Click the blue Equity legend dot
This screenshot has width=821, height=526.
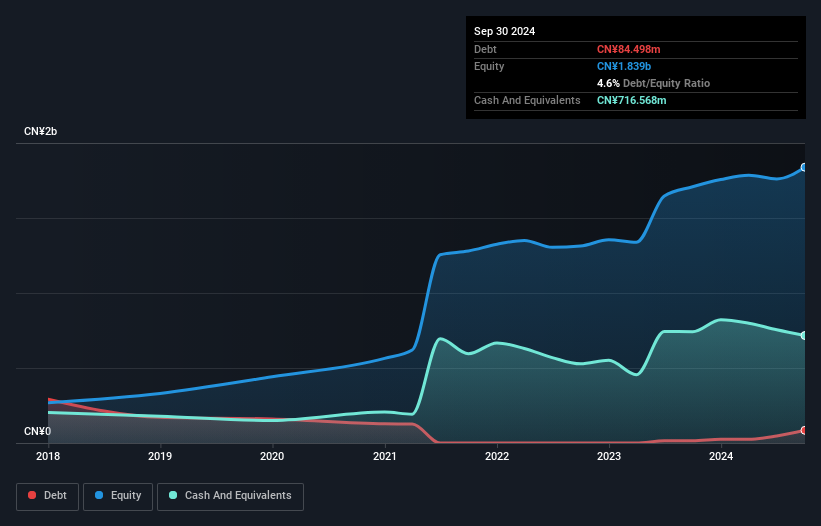(x=99, y=495)
